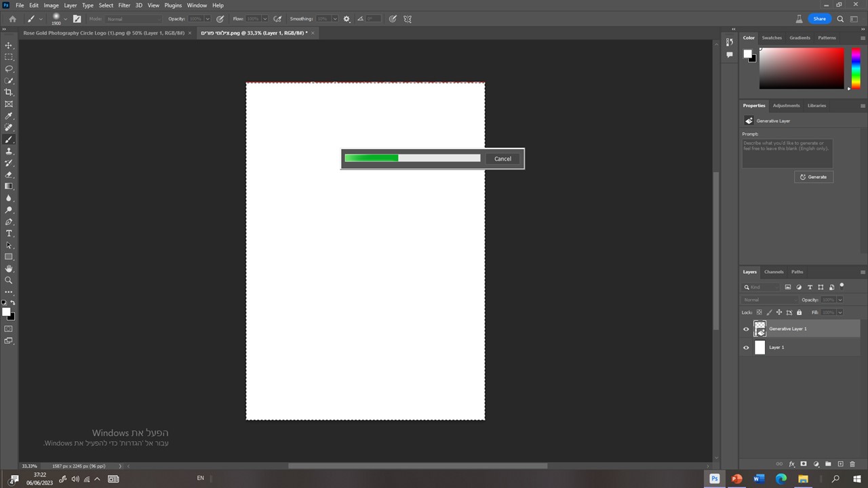Select the Rectangle shape tool

pyautogui.click(x=9, y=257)
